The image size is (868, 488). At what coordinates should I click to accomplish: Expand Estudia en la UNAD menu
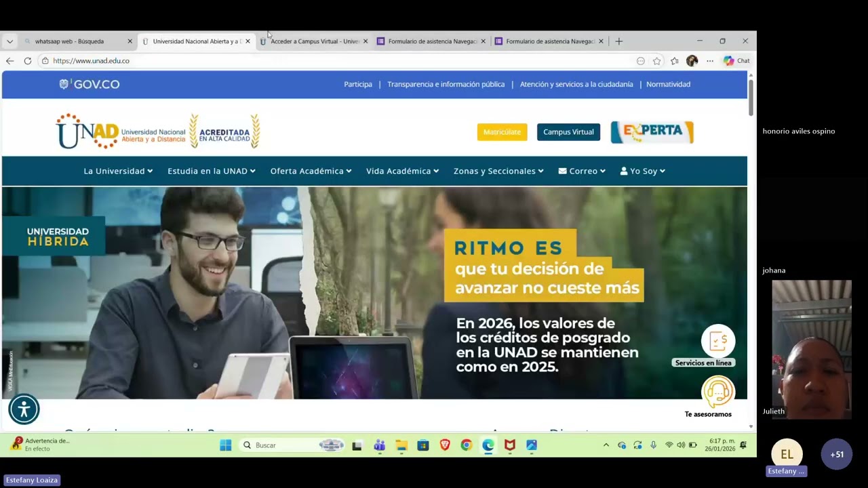212,171
